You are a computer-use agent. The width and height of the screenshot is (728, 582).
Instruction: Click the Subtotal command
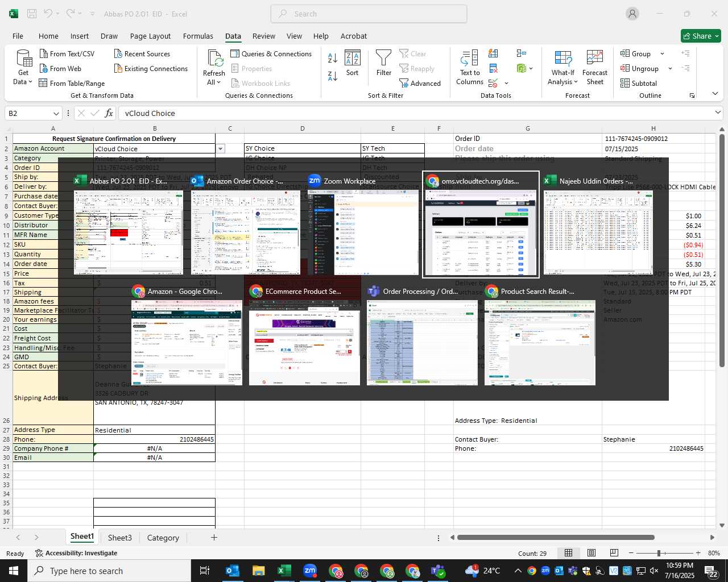point(639,83)
